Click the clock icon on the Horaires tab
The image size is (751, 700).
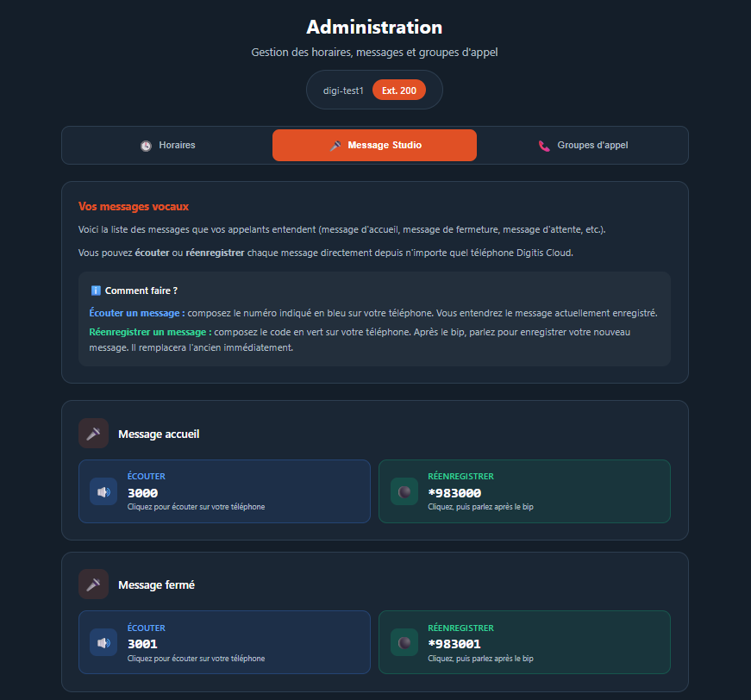pos(144,145)
